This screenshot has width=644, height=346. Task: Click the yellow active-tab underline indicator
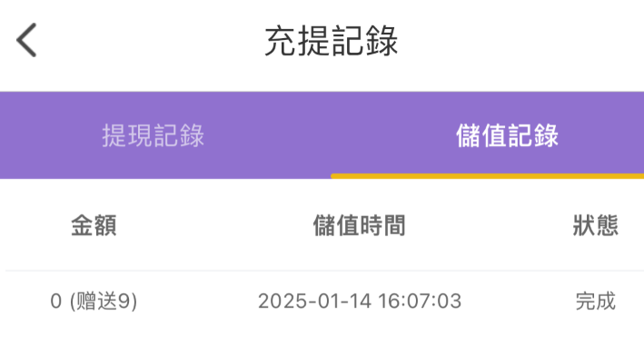tap(488, 176)
